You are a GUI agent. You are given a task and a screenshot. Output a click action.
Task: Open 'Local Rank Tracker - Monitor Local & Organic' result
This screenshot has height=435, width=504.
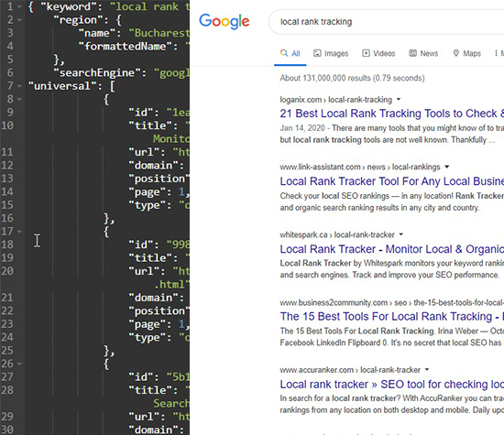(x=392, y=249)
